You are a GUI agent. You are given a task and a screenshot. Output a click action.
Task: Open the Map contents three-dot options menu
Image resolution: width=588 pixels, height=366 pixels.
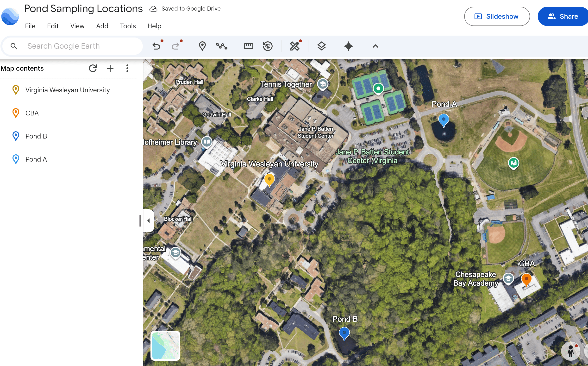click(127, 69)
